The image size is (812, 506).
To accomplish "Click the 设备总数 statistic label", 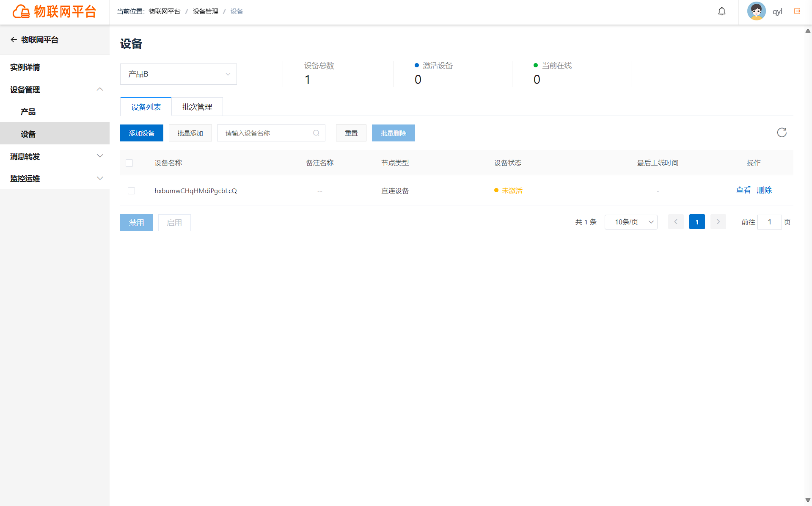I will click(x=319, y=66).
